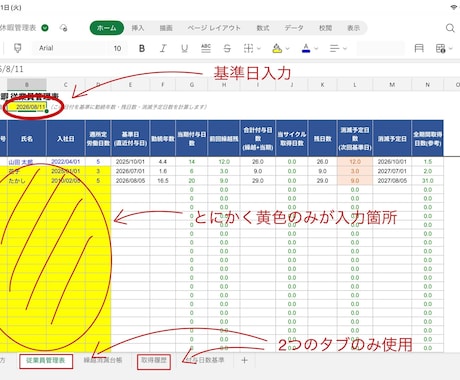Image resolution: width=460 pixels, height=380 pixels.
Task: Select column E header
Action: 130,85
